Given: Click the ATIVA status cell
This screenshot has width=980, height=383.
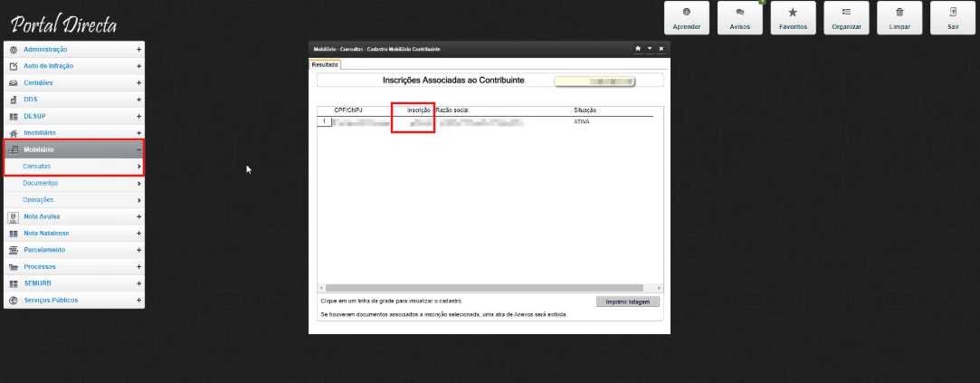Looking at the screenshot, I should click(581, 122).
